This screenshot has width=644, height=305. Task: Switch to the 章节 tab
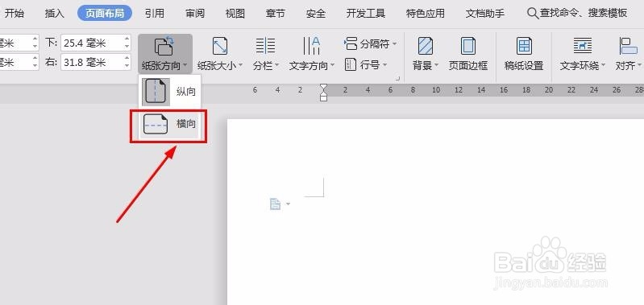275,13
